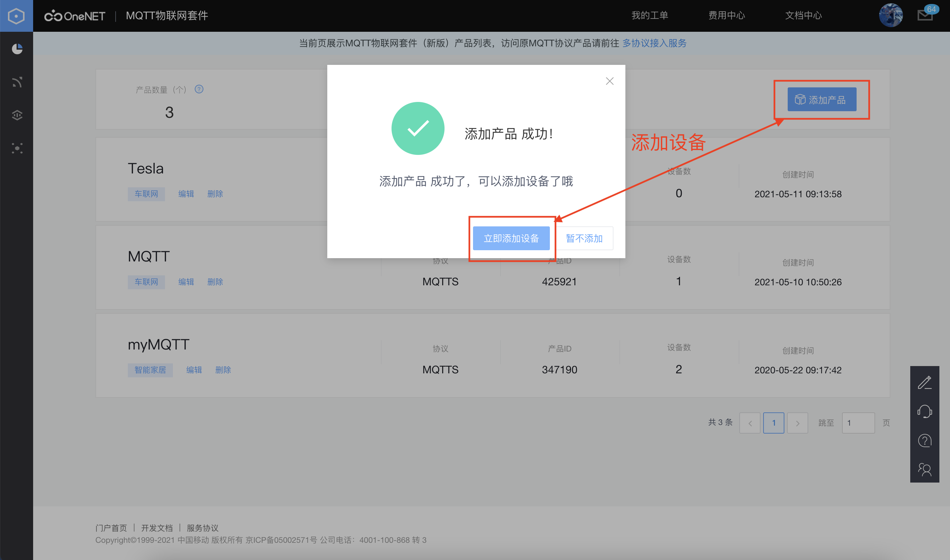Select the data stream signal icon in sidebar
The width and height of the screenshot is (950, 560).
point(17,82)
